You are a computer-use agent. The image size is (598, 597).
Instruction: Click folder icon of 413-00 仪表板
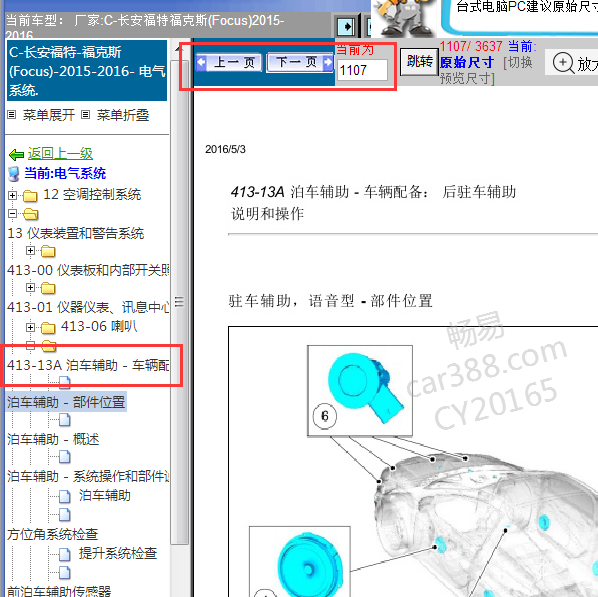point(48,251)
